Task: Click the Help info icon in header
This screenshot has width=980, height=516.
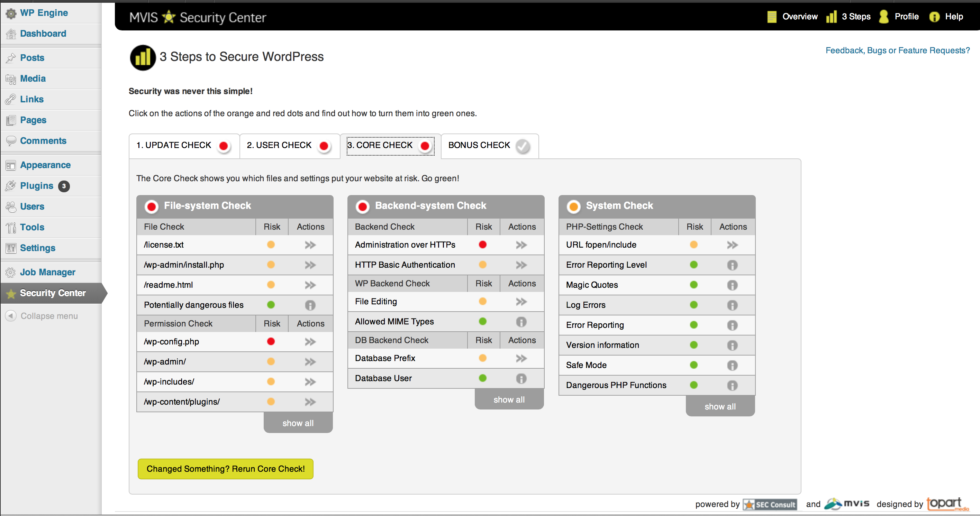Action: (x=934, y=17)
